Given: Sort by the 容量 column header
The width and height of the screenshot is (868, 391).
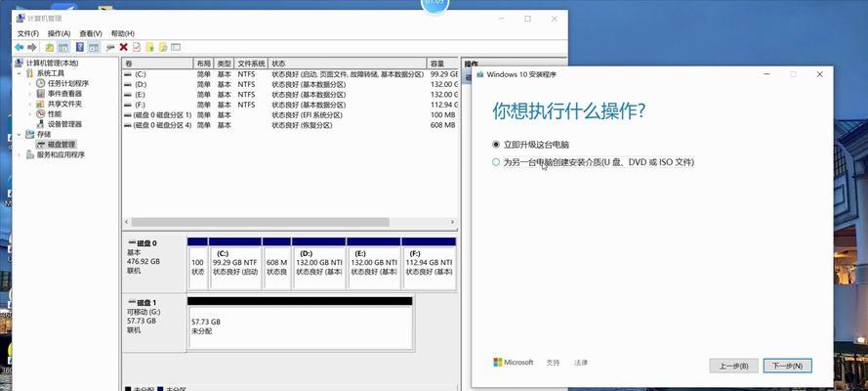Looking at the screenshot, I should [x=443, y=64].
